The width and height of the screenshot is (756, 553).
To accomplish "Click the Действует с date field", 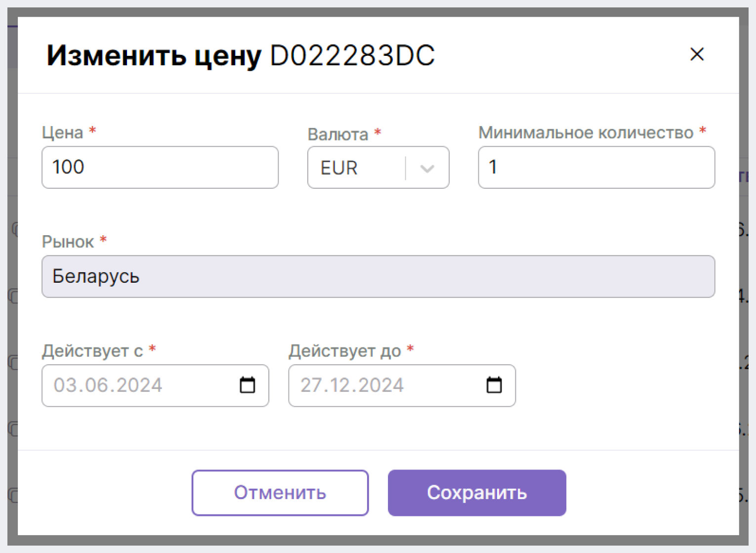I will pyautogui.click(x=155, y=385).
